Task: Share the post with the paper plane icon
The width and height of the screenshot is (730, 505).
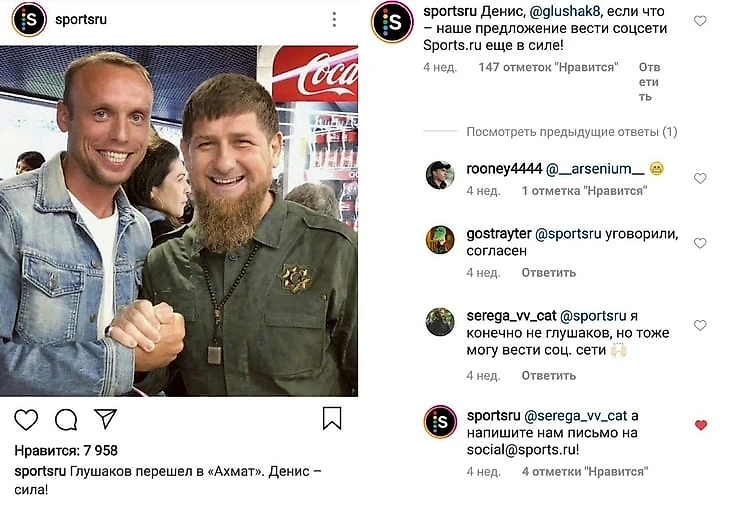Action: [106, 419]
